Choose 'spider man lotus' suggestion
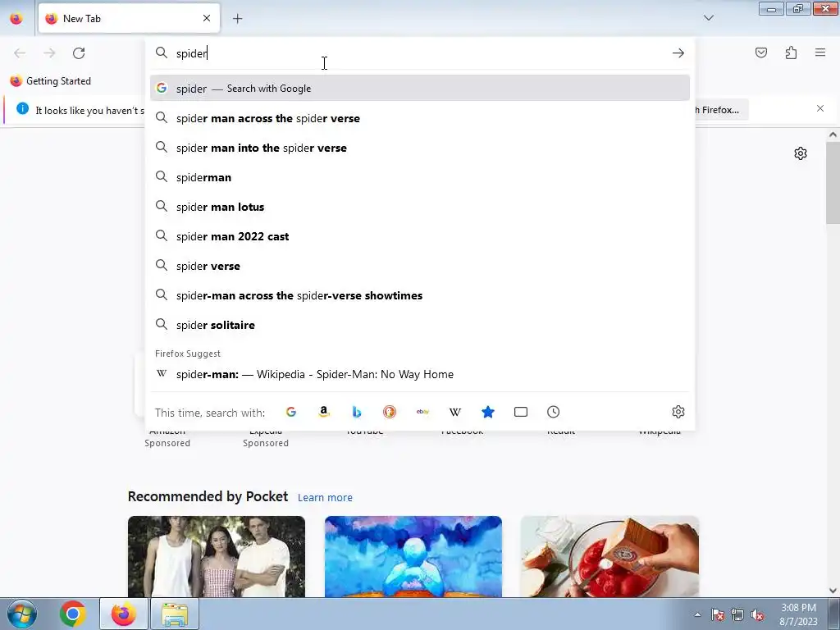Screen dimensions: 840x630 (x=420, y=207)
